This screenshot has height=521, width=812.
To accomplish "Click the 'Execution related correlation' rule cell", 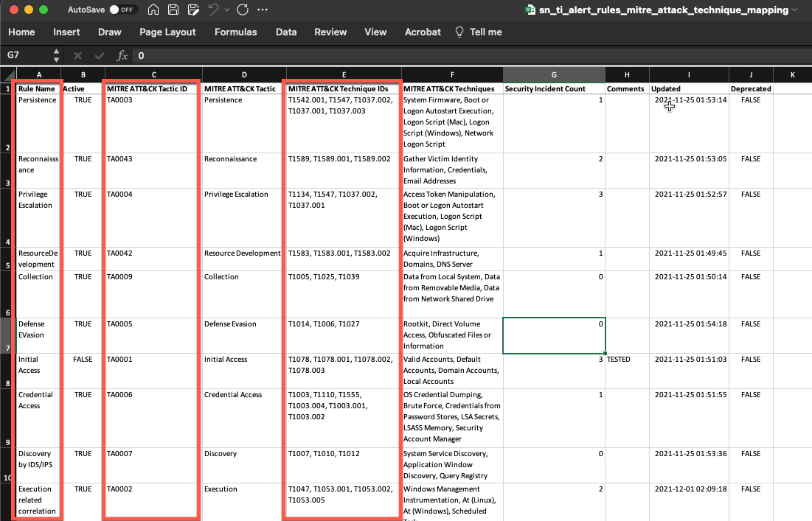I will (39, 502).
